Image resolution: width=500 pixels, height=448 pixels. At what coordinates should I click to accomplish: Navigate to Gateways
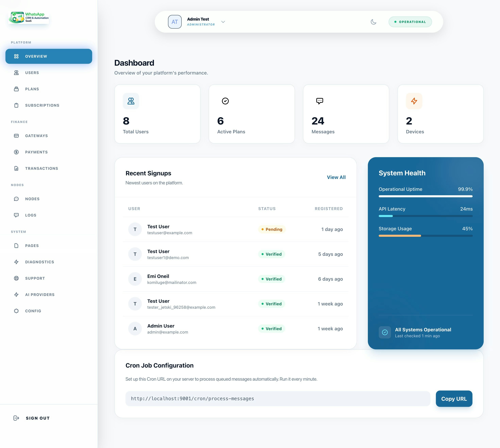[49, 136]
